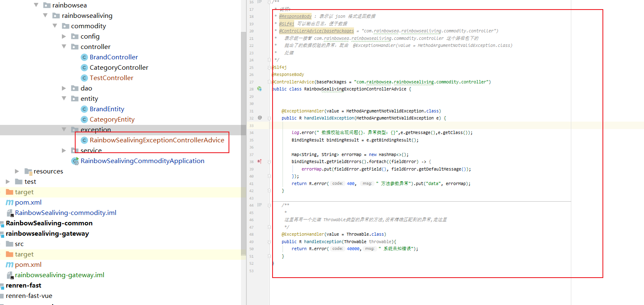
Task: Click the doc render gutter icon on line 44
Action: [260, 205]
